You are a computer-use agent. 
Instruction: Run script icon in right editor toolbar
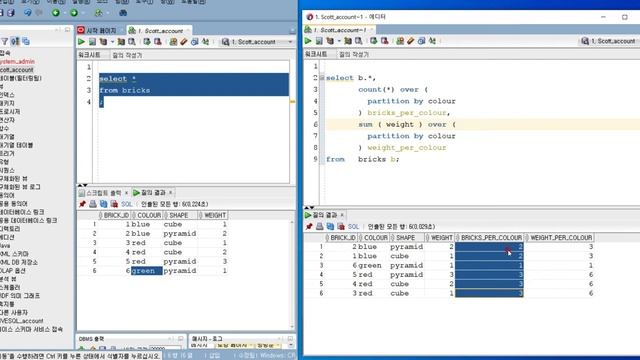(319, 41)
